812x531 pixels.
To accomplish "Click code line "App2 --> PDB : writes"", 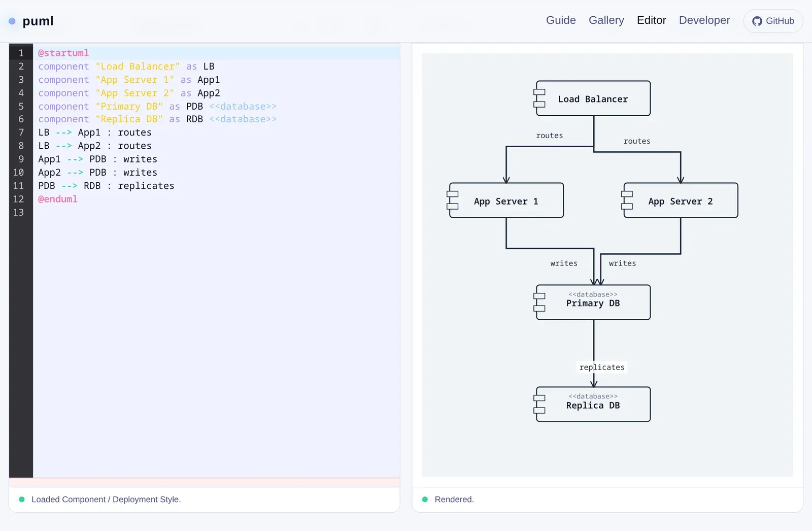I will pos(98,173).
